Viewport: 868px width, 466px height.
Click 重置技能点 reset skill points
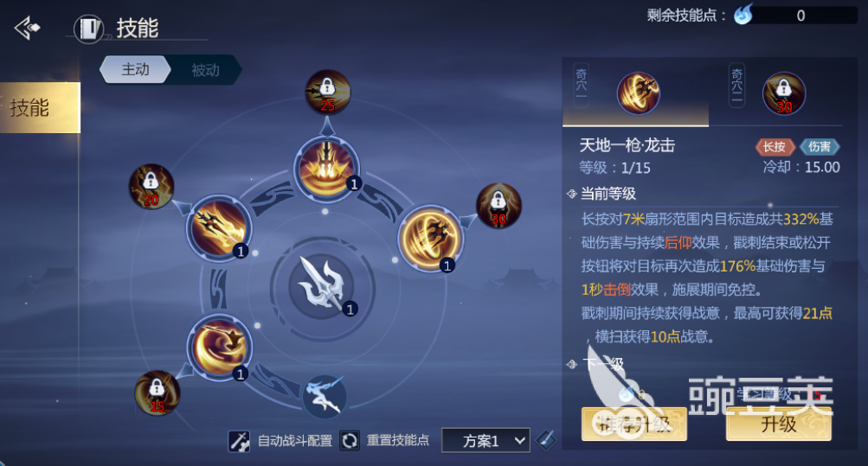tap(384, 441)
